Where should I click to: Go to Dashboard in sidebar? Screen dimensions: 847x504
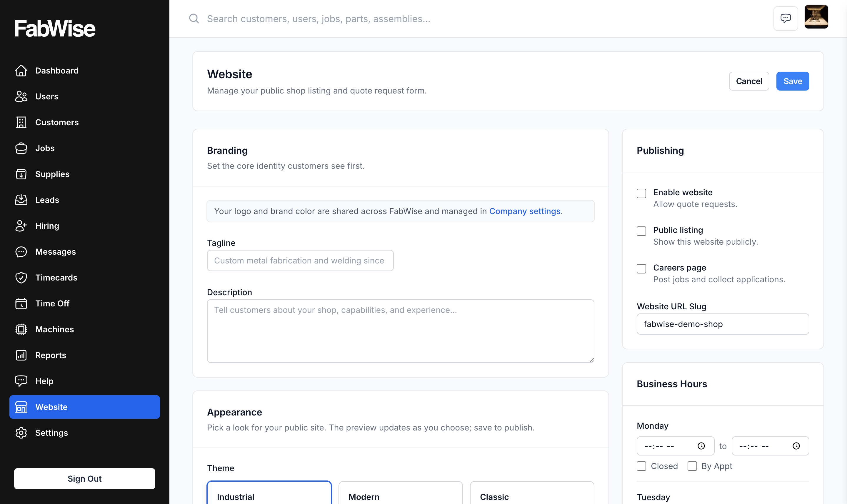(85, 71)
